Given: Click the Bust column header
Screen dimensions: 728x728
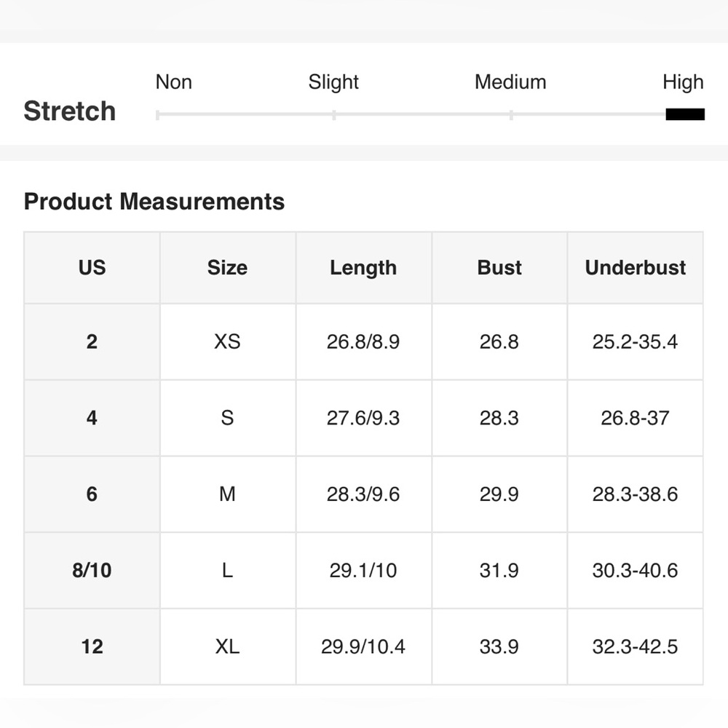Looking at the screenshot, I should click(x=499, y=268).
